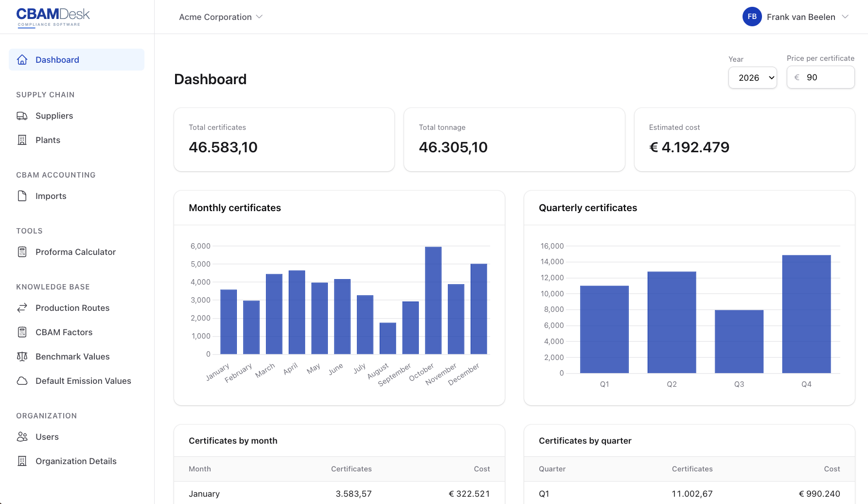Click the Benchmark Values scale icon
Viewport: 868px width, 504px height.
tap(22, 356)
